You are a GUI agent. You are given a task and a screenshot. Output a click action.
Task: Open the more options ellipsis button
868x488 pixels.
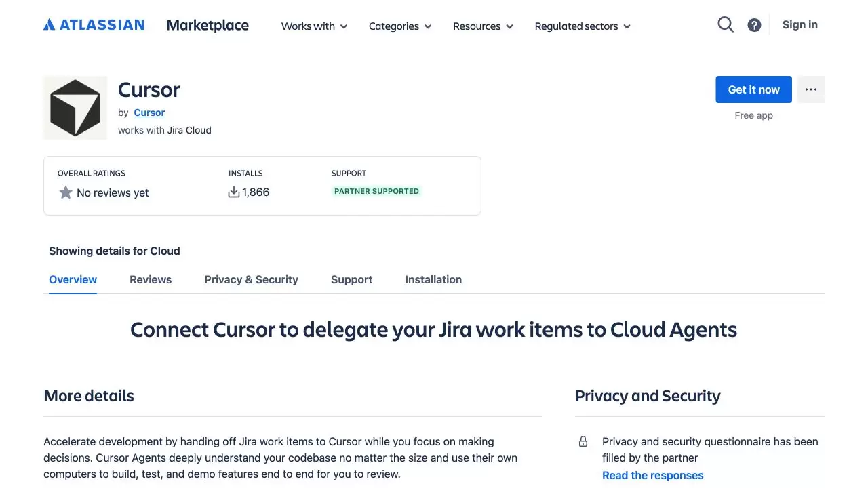point(811,89)
